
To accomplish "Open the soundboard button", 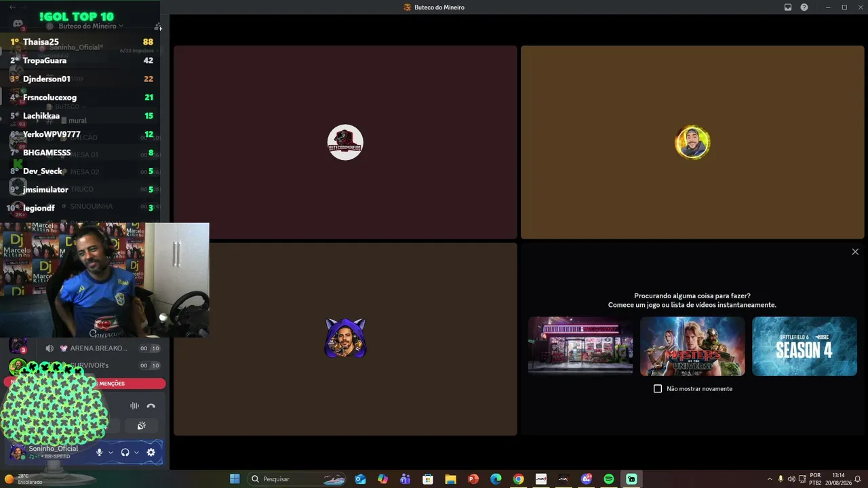I will point(141,426).
